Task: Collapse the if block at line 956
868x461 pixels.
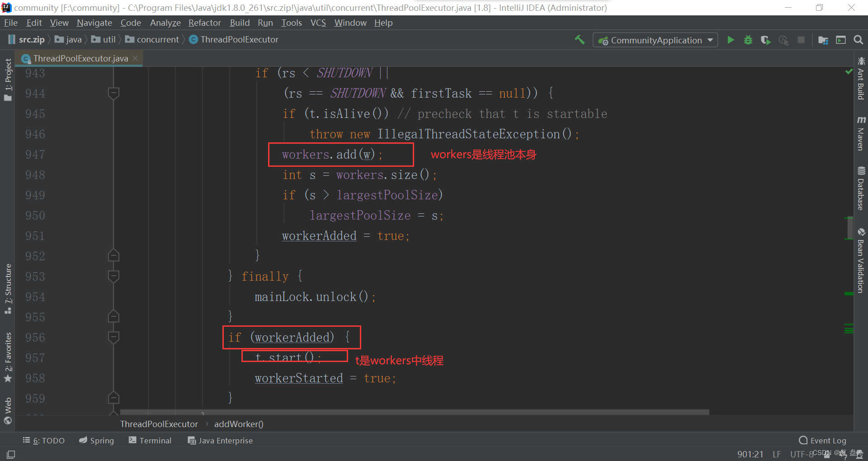Action: 113,337
